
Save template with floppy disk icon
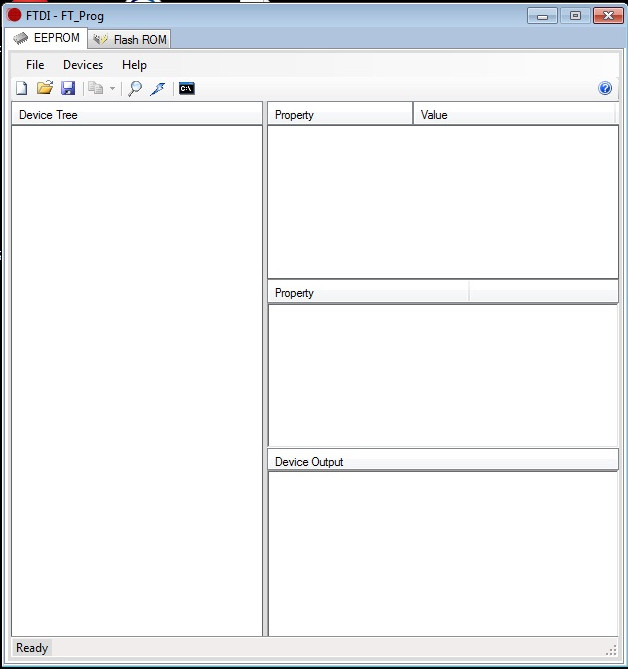pos(68,88)
